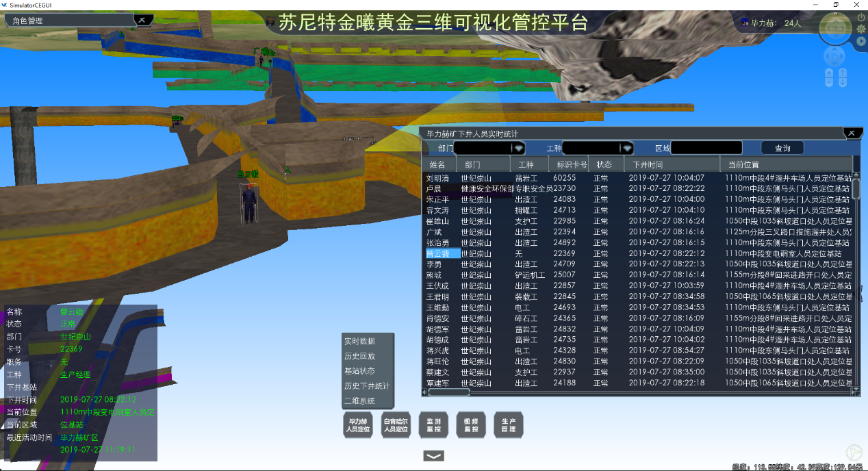Click the 视频监控 button
This screenshot has height=471, width=868.
click(471, 425)
